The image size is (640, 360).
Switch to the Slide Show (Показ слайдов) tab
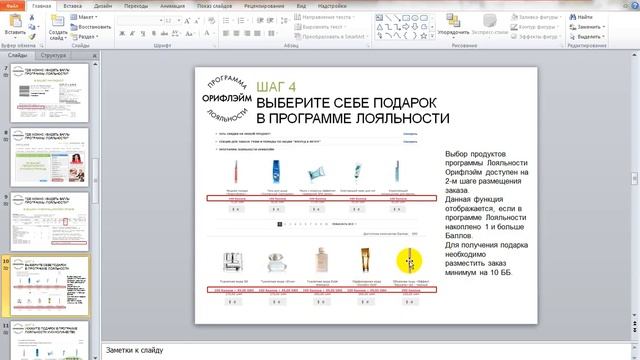[x=214, y=6]
